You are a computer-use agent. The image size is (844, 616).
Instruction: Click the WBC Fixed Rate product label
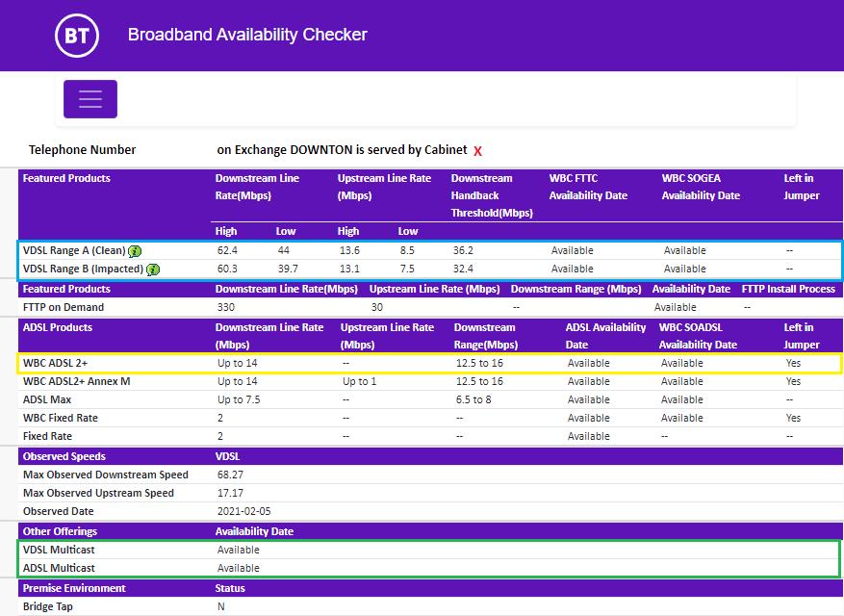(61, 418)
